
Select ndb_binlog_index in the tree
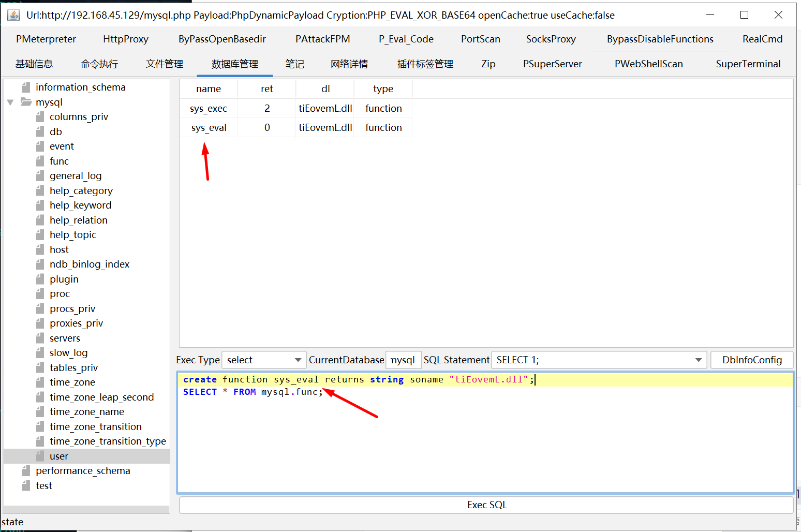[90, 264]
